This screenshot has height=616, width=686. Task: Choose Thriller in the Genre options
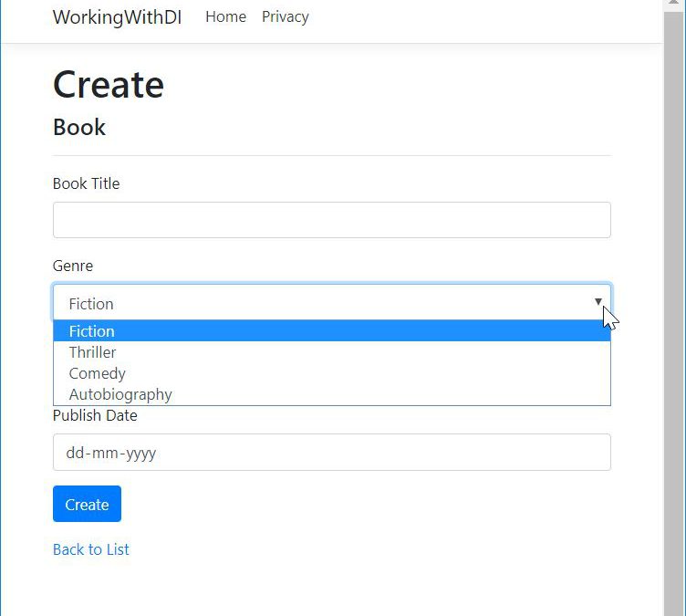(93, 352)
